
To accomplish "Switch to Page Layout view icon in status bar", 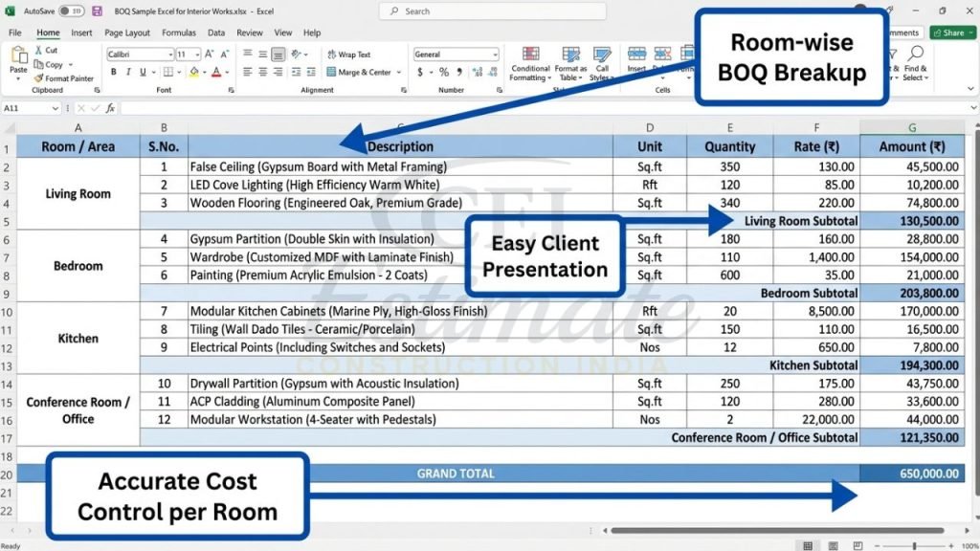I will click(x=834, y=545).
